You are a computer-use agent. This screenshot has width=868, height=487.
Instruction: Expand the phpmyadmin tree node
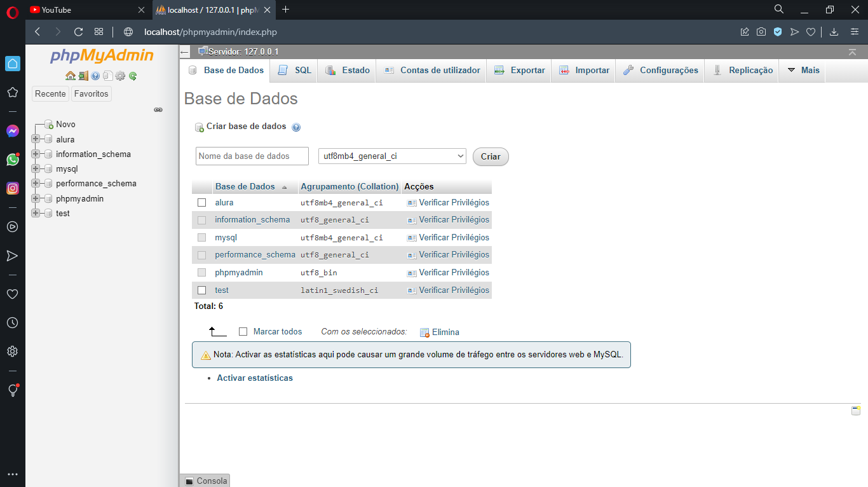pyautogui.click(x=36, y=198)
